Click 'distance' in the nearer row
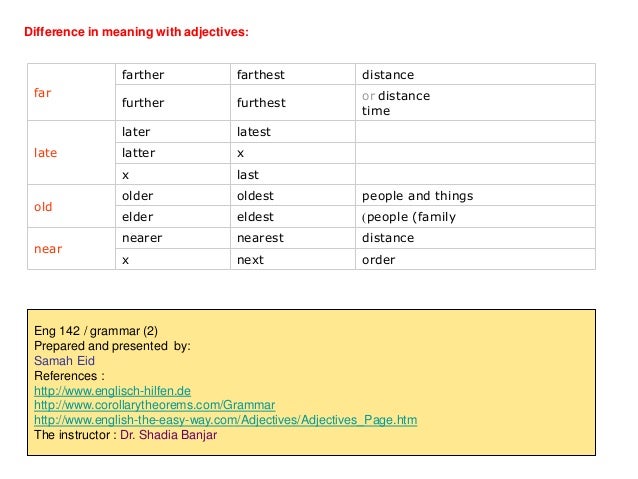This screenshot has height=479, width=638. [x=388, y=238]
